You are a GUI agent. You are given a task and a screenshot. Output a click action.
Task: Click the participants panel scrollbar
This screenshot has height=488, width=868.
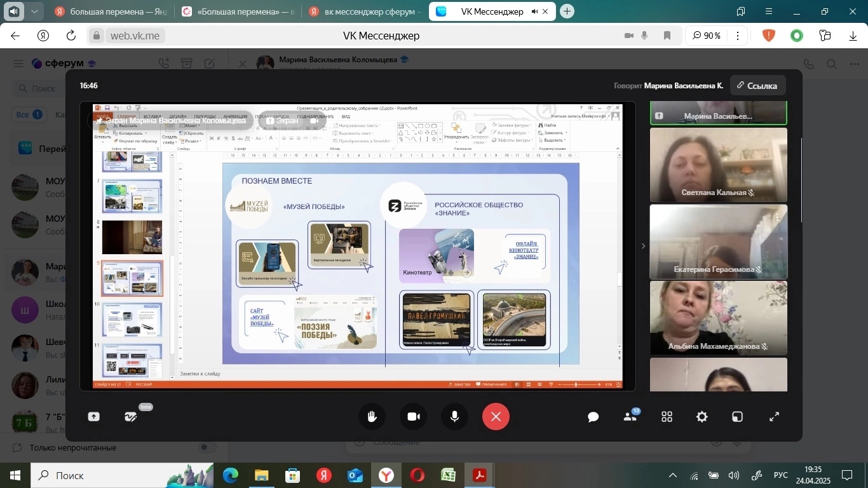[801, 180]
